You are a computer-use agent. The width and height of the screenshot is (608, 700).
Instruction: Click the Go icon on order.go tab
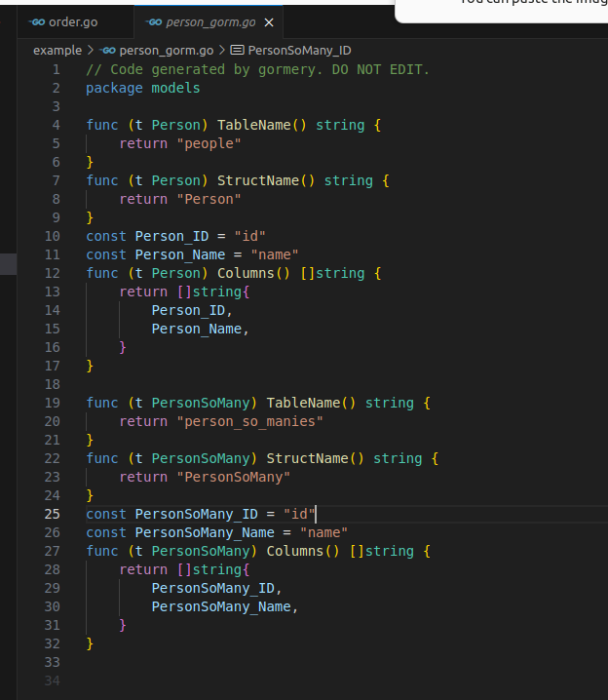coord(37,21)
